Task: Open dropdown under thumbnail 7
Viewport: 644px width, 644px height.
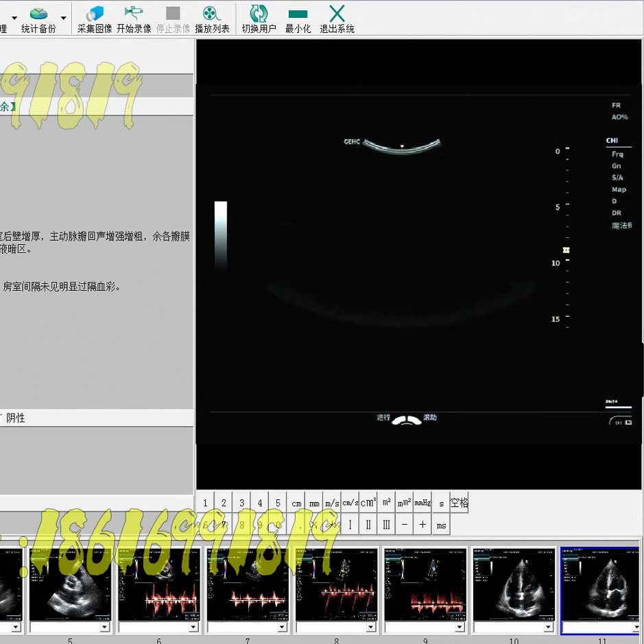Action: [x=282, y=627]
